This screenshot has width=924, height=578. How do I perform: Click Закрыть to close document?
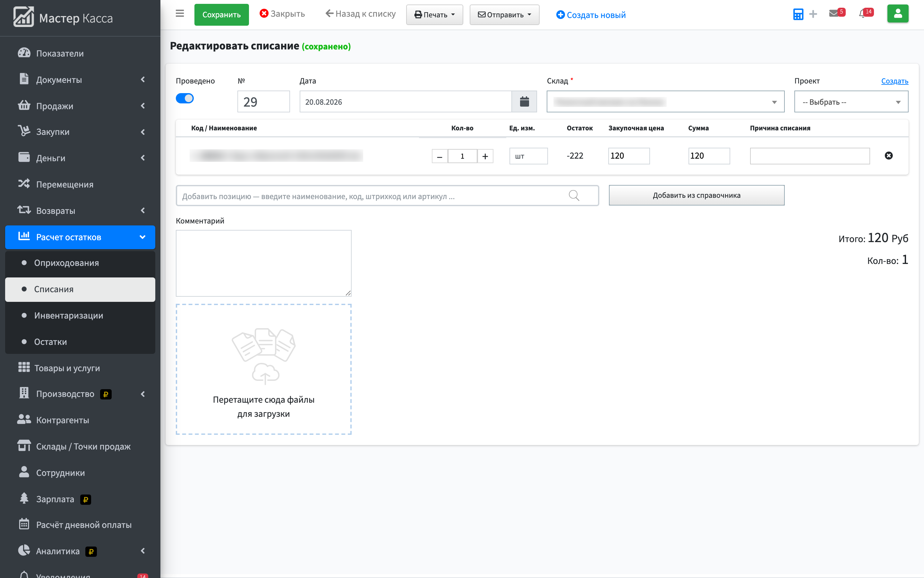click(x=282, y=14)
